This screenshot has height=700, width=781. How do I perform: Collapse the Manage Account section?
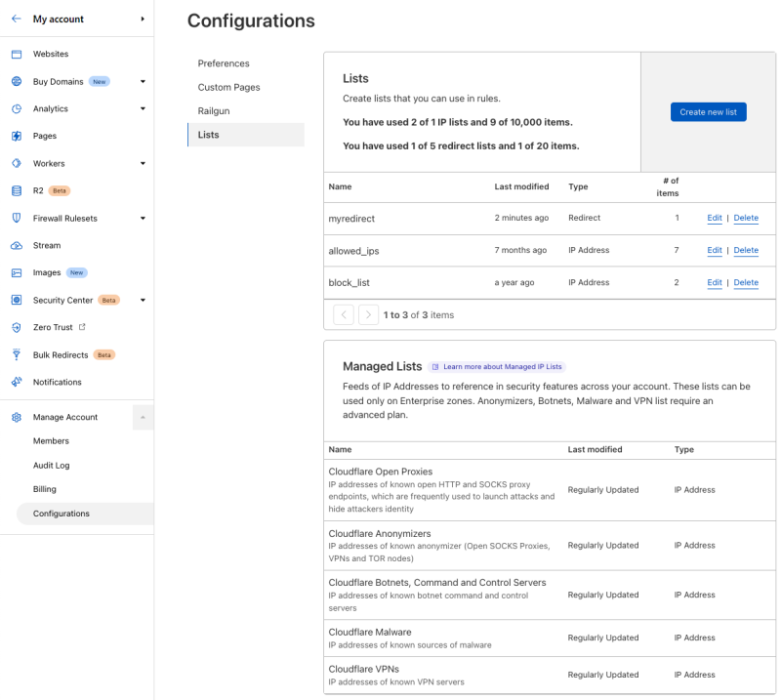point(143,417)
